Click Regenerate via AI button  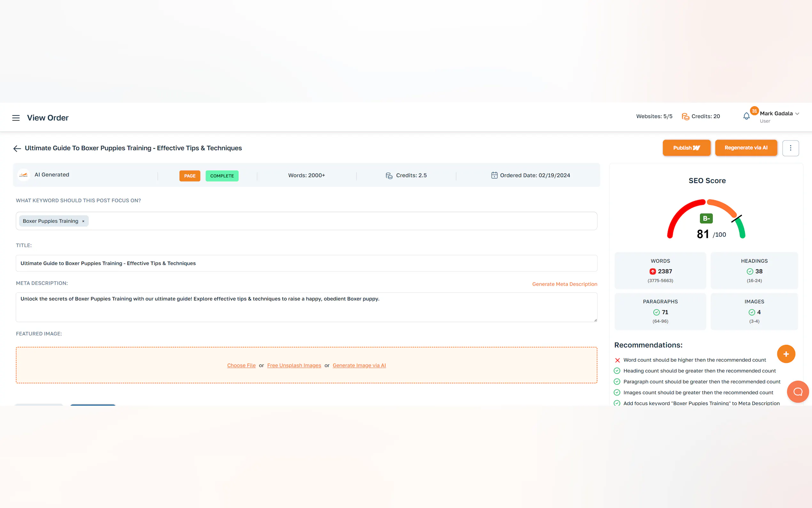click(x=746, y=148)
